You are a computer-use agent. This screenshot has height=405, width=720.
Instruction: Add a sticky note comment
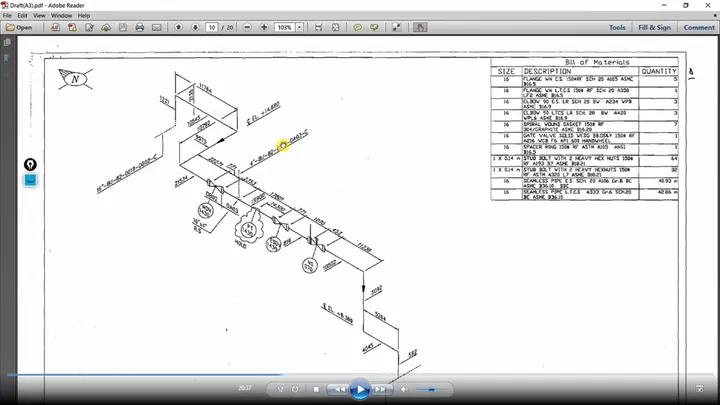click(x=357, y=28)
